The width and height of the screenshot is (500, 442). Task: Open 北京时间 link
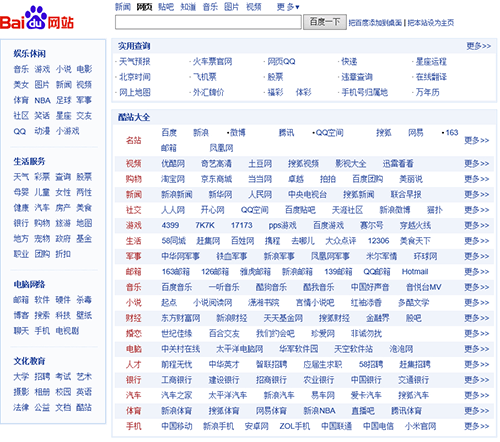(135, 77)
